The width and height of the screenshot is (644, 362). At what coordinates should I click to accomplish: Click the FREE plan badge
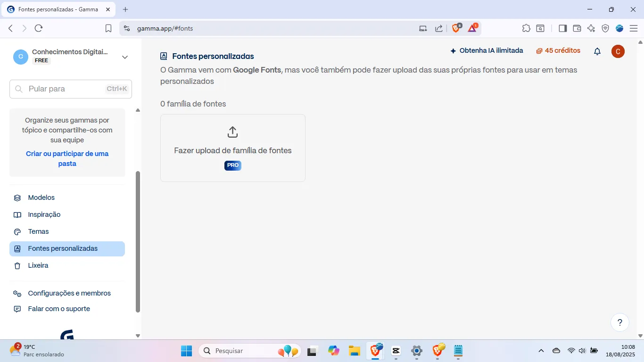pos(41,61)
